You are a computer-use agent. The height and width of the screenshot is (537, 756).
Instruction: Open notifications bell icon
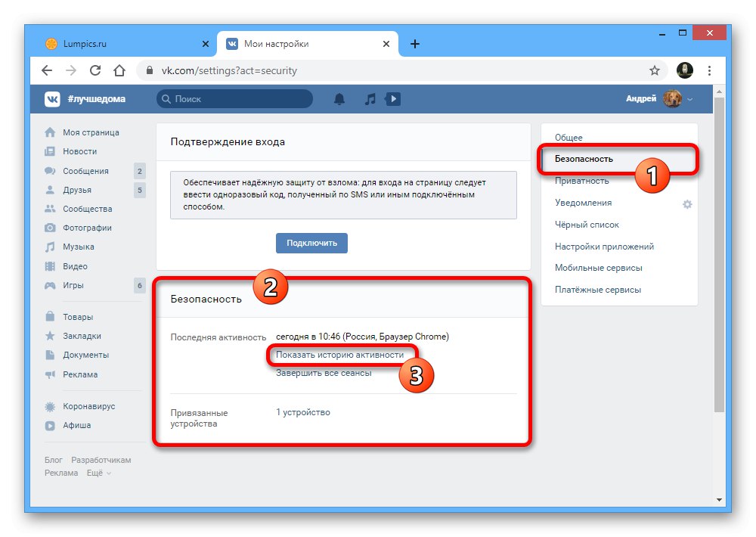pos(339,99)
